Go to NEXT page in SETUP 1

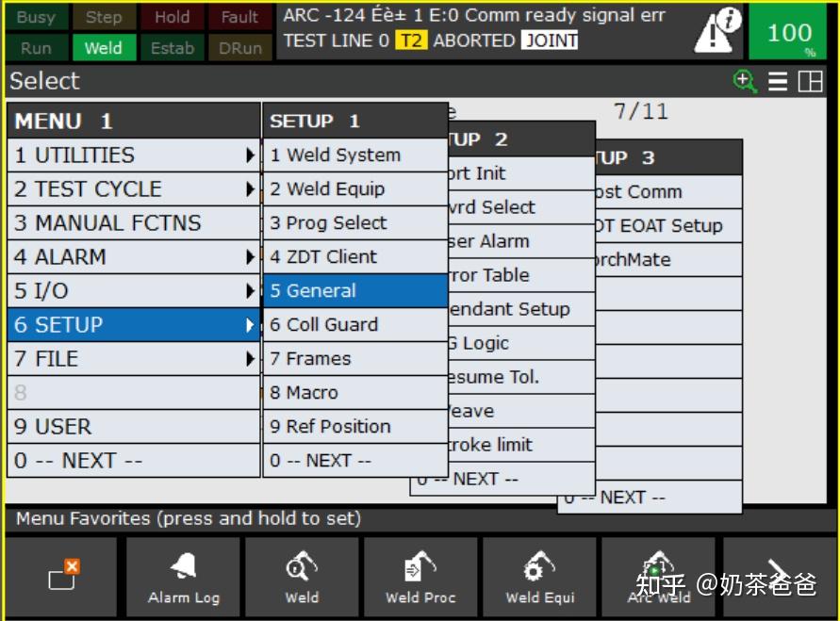click(x=355, y=461)
